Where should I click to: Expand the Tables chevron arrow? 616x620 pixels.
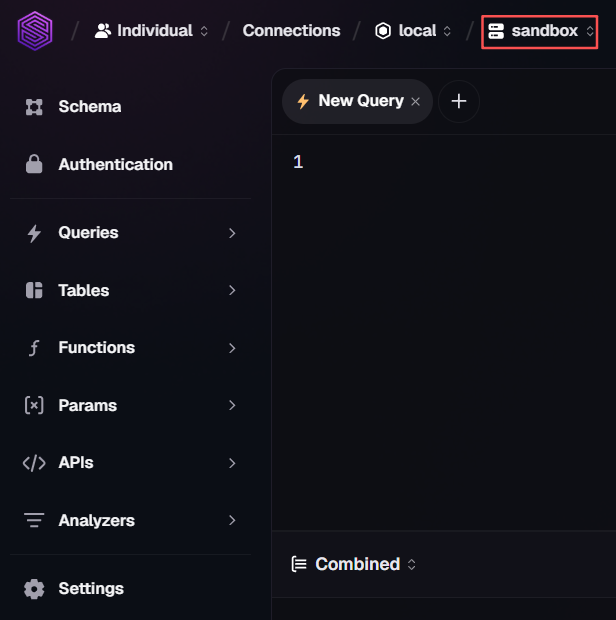click(232, 290)
